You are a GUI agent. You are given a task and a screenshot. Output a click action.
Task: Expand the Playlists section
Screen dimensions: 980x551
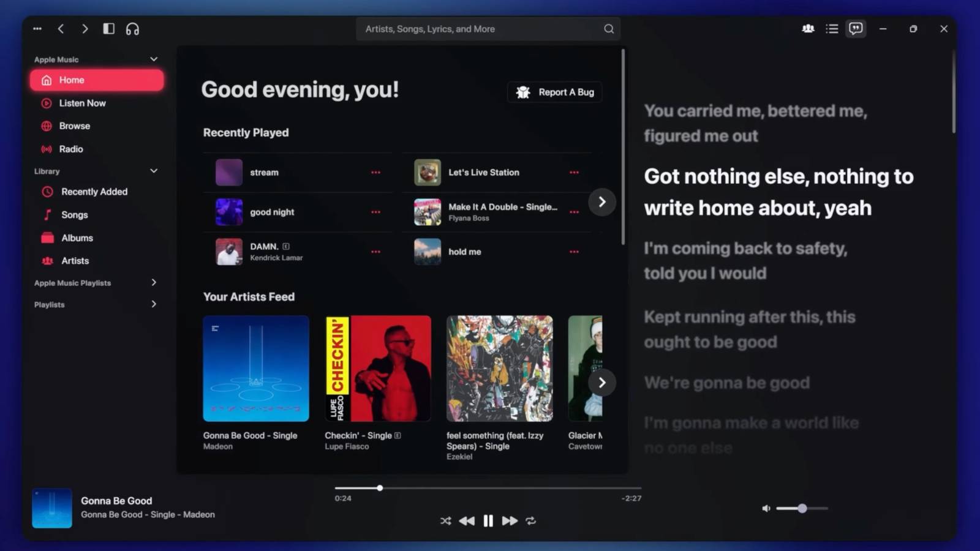[x=154, y=304]
